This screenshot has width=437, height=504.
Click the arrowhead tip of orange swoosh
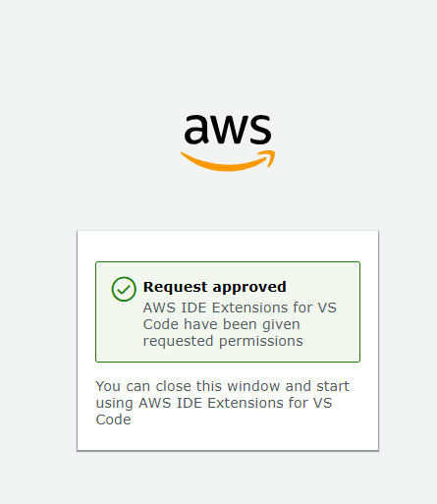(270, 157)
